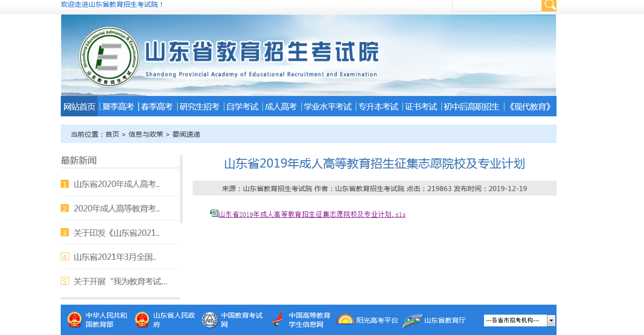
Task: Open the 各省市招考机构 dropdown list
Action: pyautogui.click(x=515, y=321)
